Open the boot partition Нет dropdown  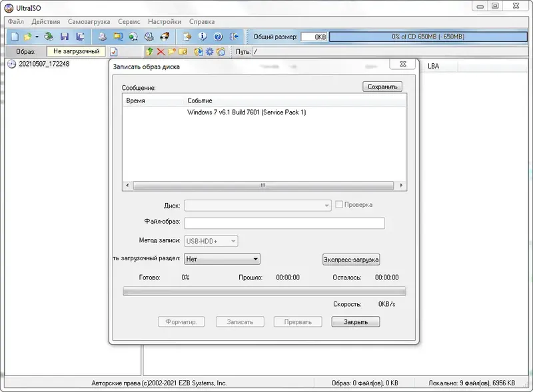(x=222, y=259)
